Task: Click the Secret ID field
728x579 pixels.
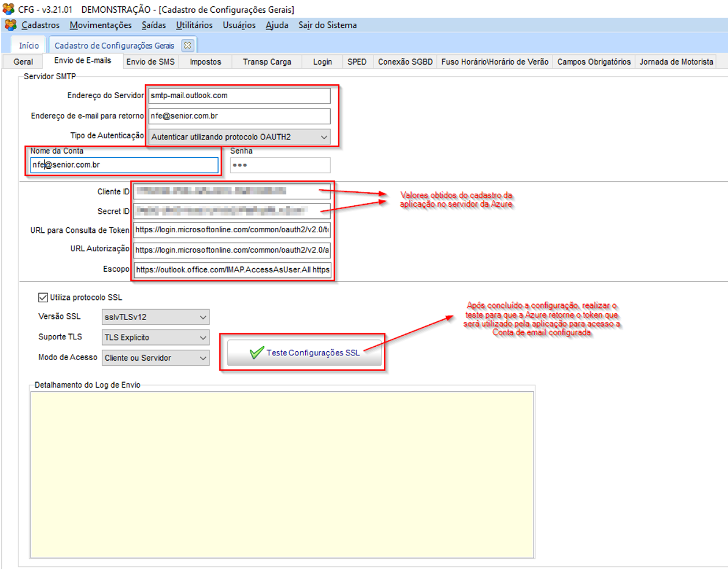Action: tap(232, 211)
